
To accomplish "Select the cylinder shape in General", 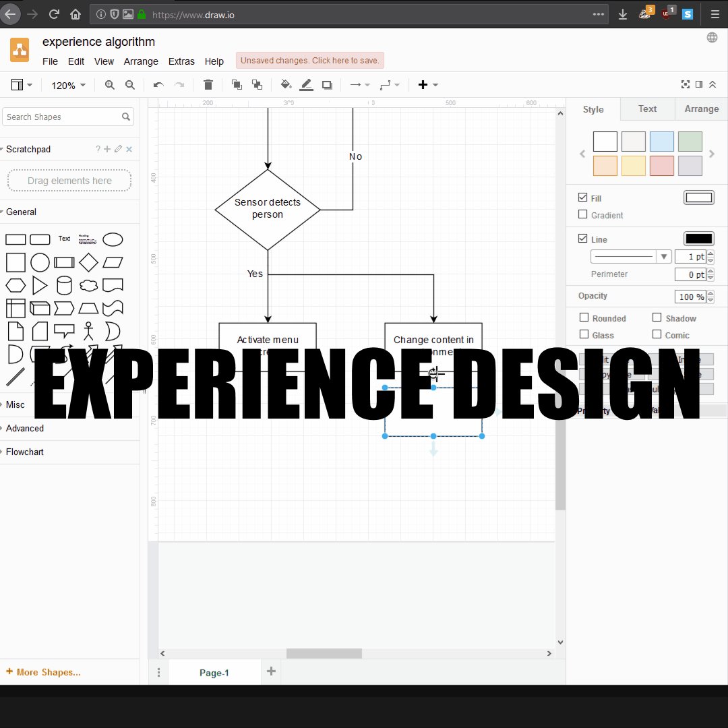I will [64, 286].
